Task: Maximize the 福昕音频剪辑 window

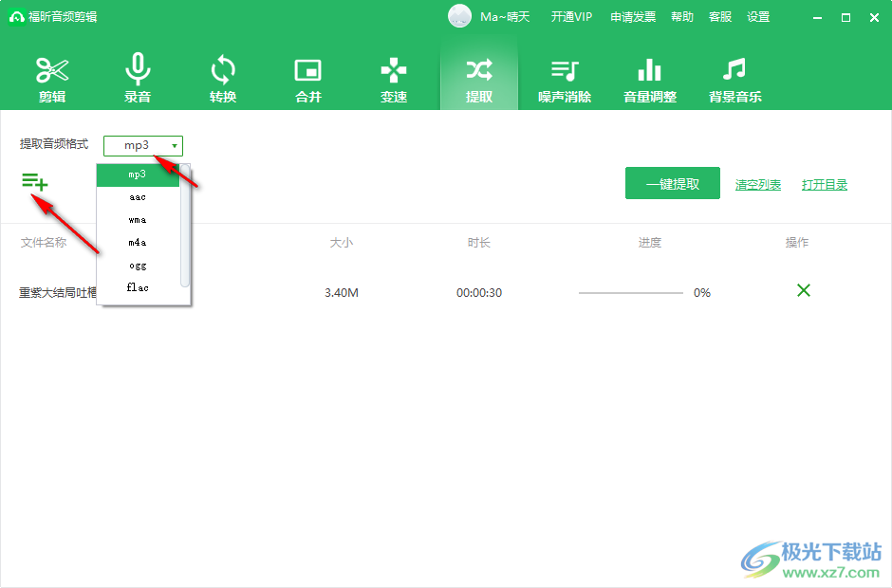Action: coord(846,18)
